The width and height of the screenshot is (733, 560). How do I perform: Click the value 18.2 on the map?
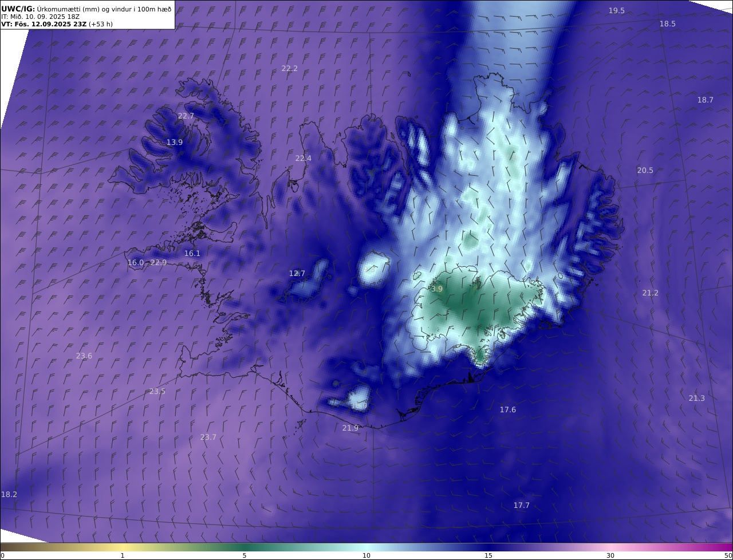(9, 495)
